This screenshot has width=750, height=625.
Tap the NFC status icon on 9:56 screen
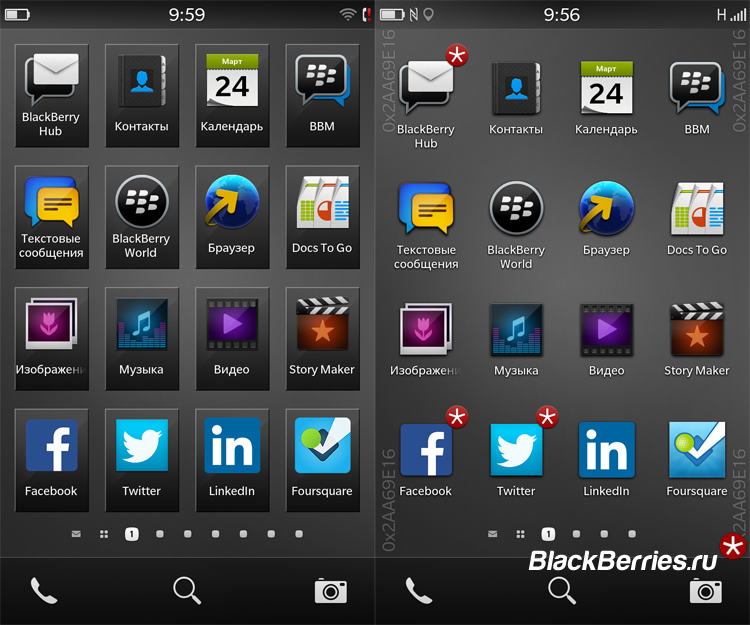point(414,15)
